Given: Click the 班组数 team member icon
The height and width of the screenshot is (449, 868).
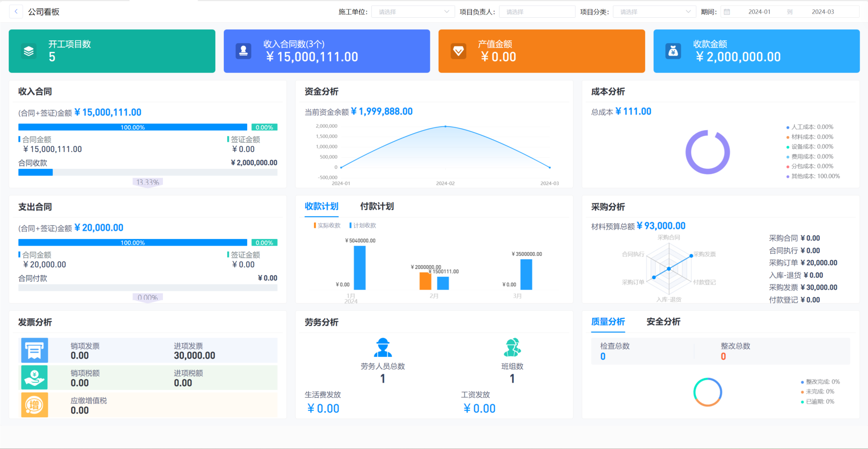Looking at the screenshot, I should (512, 348).
